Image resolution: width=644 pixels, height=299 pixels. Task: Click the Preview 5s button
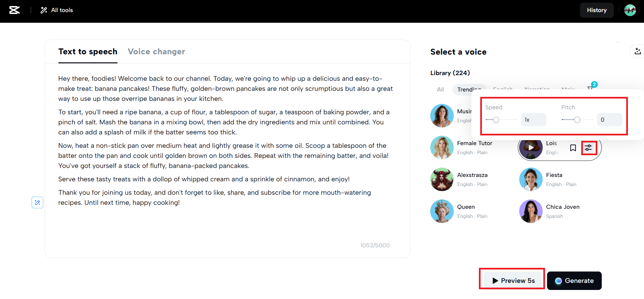click(513, 281)
